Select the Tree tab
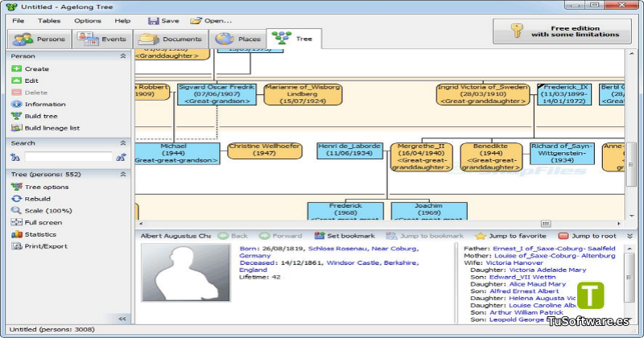This screenshot has height=338, width=644. [x=294, y=39]
